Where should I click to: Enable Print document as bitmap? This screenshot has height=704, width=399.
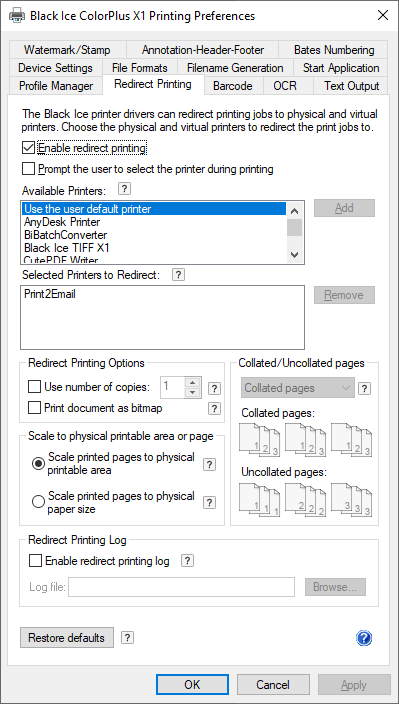[34, 408]
